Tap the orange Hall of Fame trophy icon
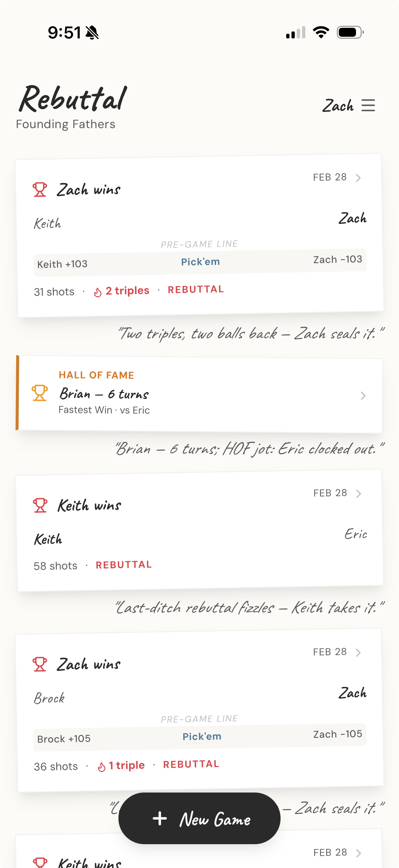 pos(40,393)
